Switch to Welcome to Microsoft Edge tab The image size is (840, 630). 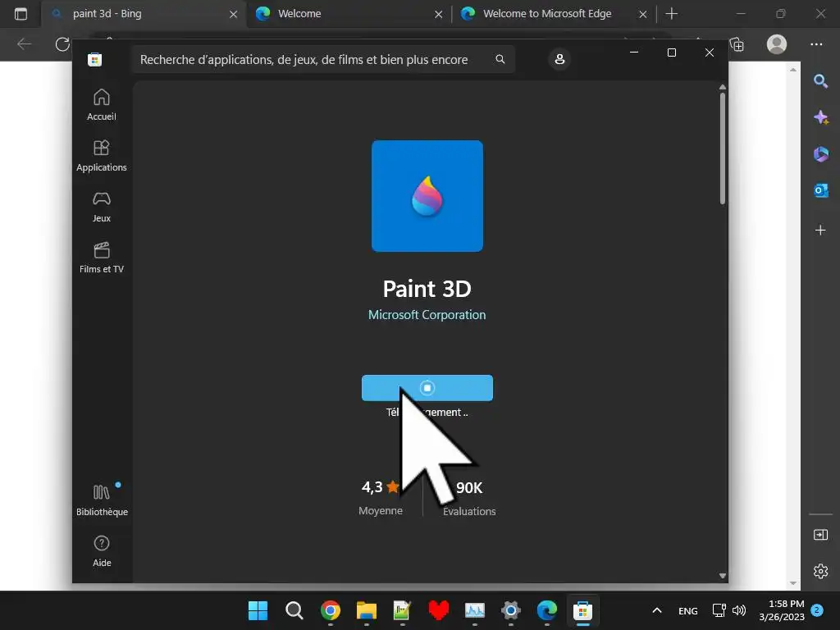tap(554, 14)
